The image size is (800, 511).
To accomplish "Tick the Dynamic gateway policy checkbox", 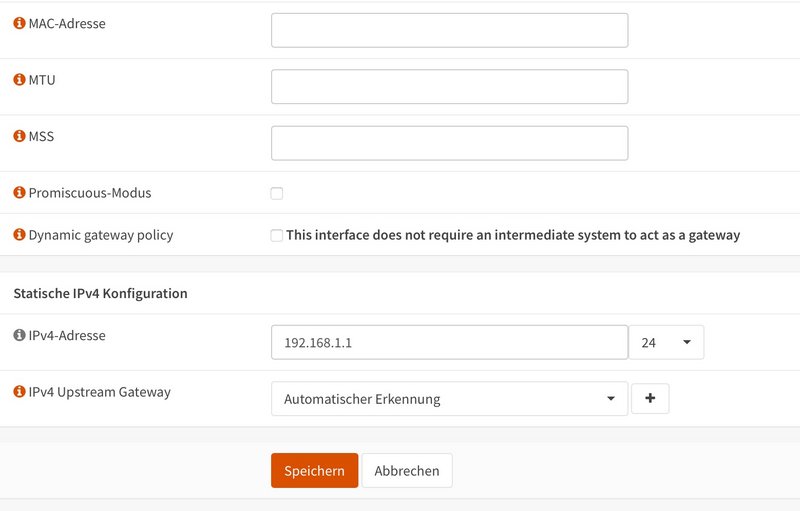I will (x=277, y=235).
